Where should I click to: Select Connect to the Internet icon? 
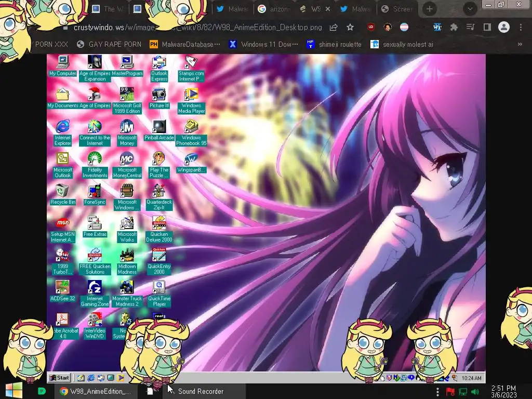pos(95,132)
